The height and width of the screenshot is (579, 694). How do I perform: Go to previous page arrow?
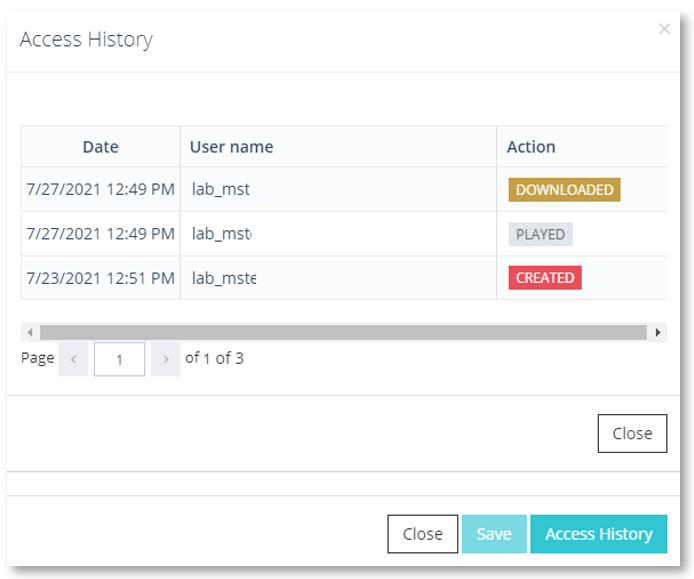(x=73, y=359)
